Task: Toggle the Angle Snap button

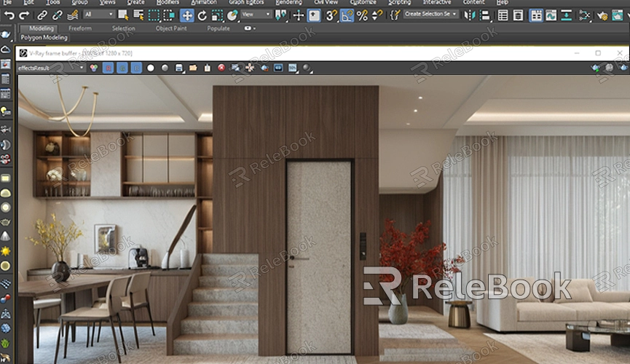Action: [x=347, y=16]
